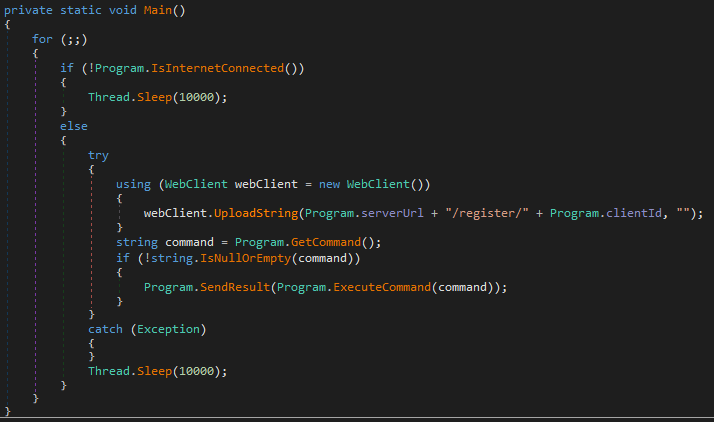The image size is (714, 422).
Task: Place cursor on the for loop keyword
Action: pos(41,39)
